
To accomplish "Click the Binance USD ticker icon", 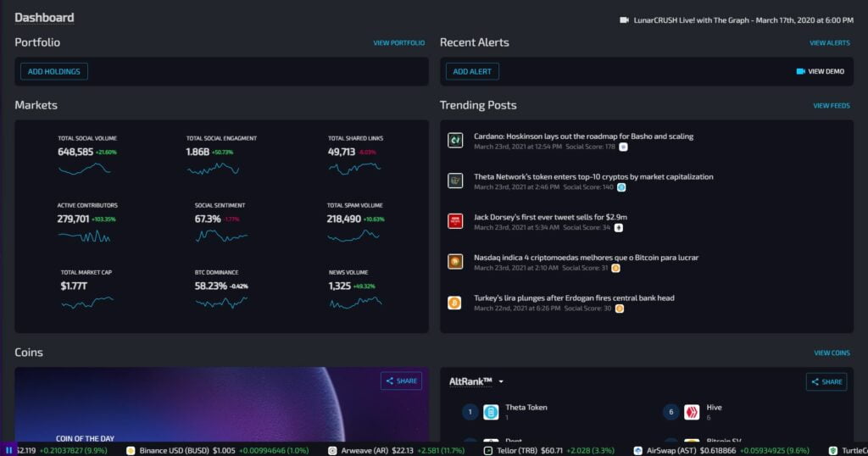I will click(x=131, y=450).
